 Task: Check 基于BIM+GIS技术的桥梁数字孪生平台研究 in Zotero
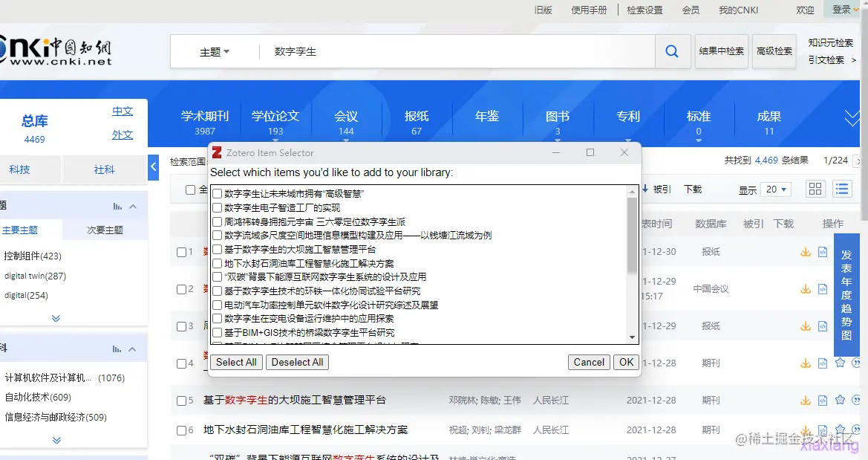click(x=217, y=332)
